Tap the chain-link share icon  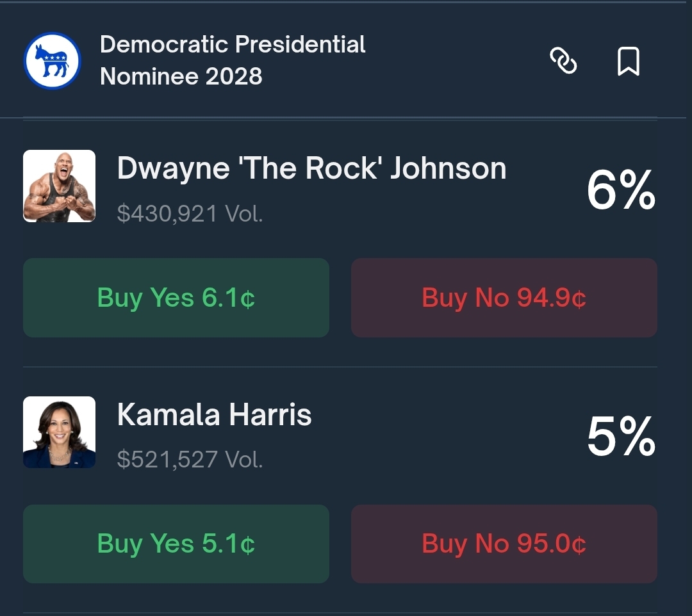coord(563,61)
